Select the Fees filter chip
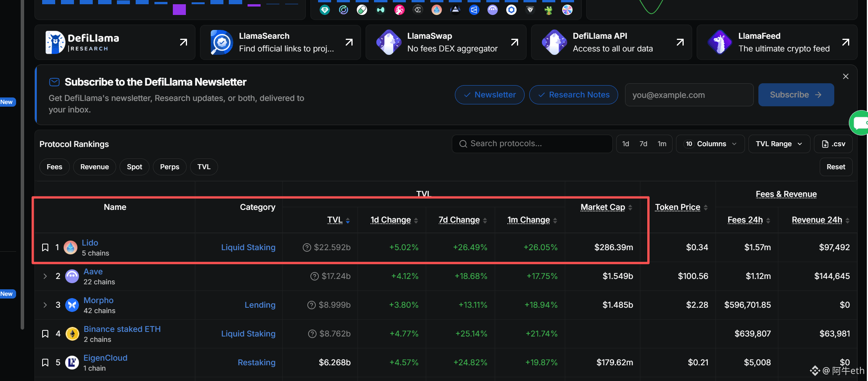 [x=54, y=167]
